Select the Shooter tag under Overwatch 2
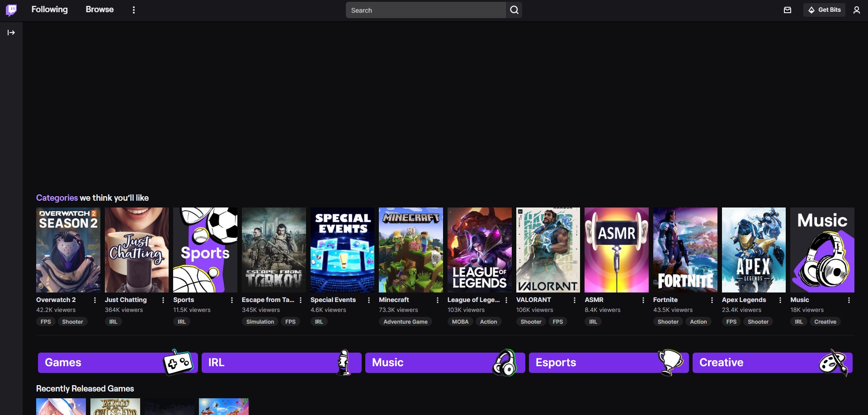The image size is (868, 415). tap(72, 322)
